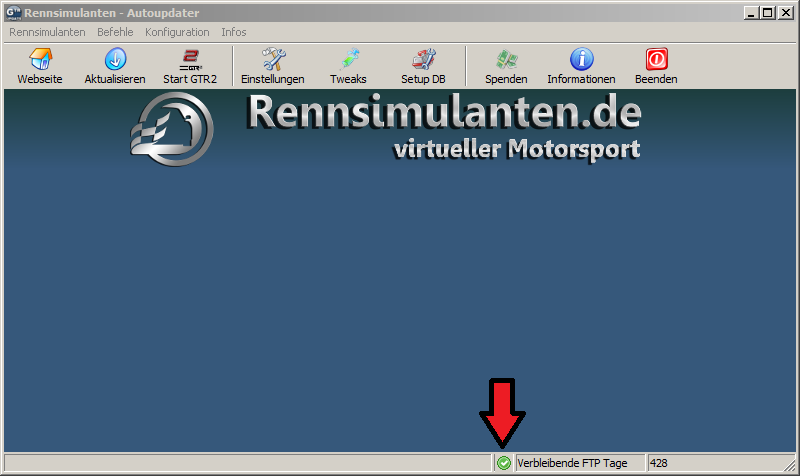Show the Informationen info icon
The width and height of the screenshot is (800, 476).
[x=581, y=60]
